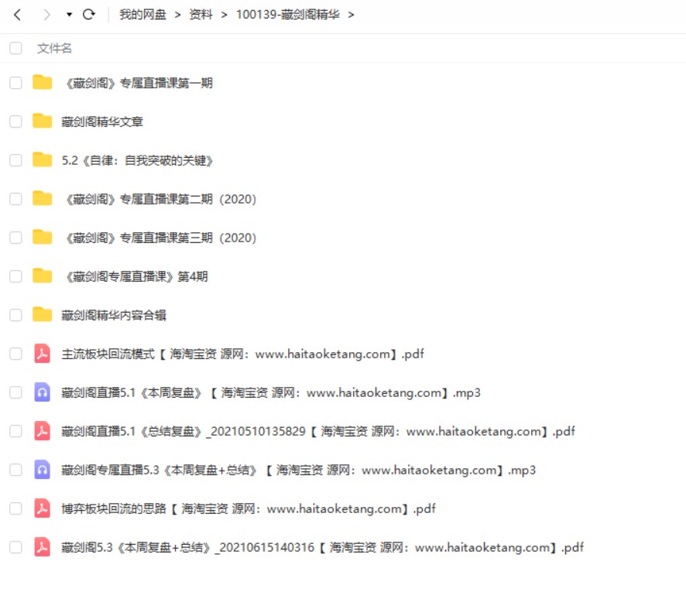
Task: Select checkbox of 专属直播5.3 mp3 row
Action: pyautogui.click(x=15, y=470)
